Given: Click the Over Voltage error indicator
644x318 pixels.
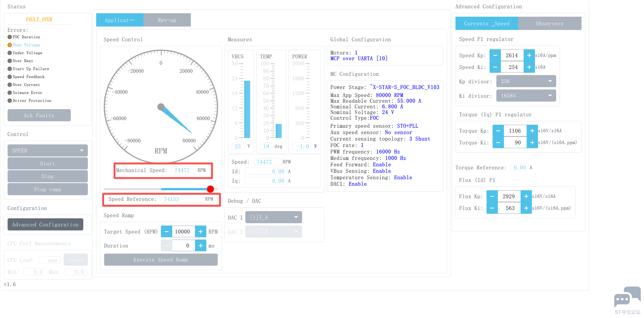Looking at the screenshot, I should pyautogui.click(x=10, y=45).
